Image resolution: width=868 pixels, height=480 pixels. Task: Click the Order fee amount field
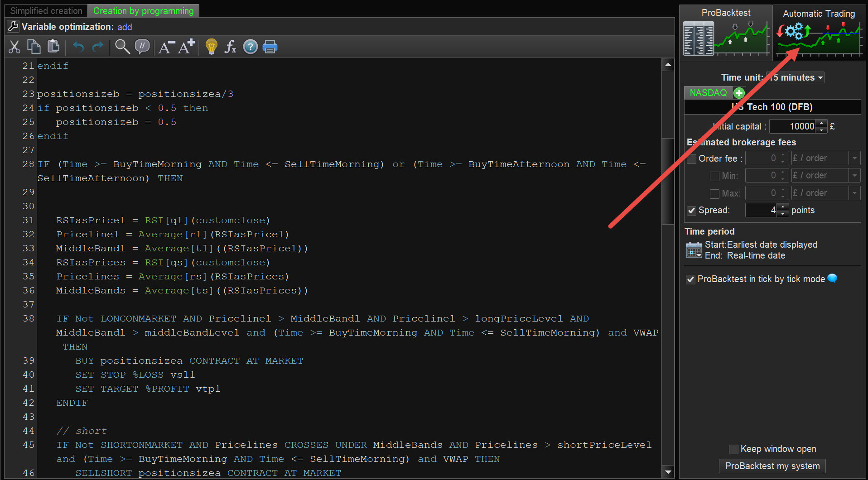click(x=762, y=158)
